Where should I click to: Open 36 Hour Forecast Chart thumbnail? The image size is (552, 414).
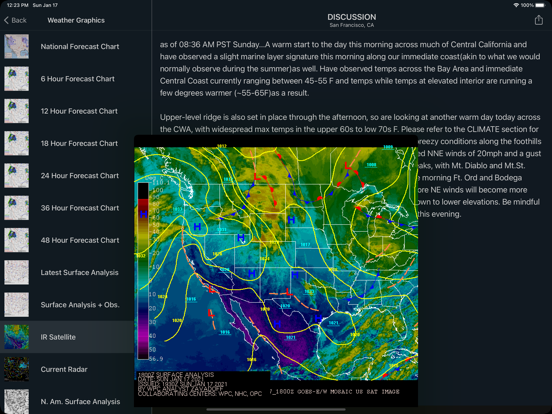[x=17, y=208]
